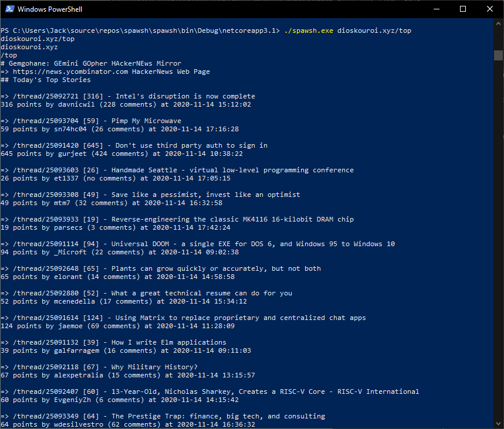Click the line '67 points by alexpetralia'
Viewport: 504px width, 429px height.
coord(128,375)
